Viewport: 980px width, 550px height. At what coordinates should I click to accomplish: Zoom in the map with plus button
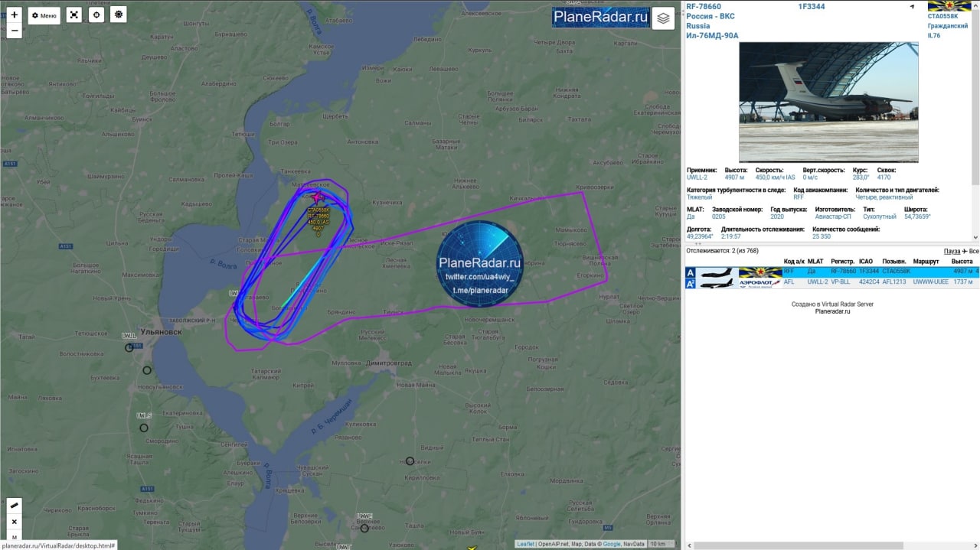coord(15,15)
